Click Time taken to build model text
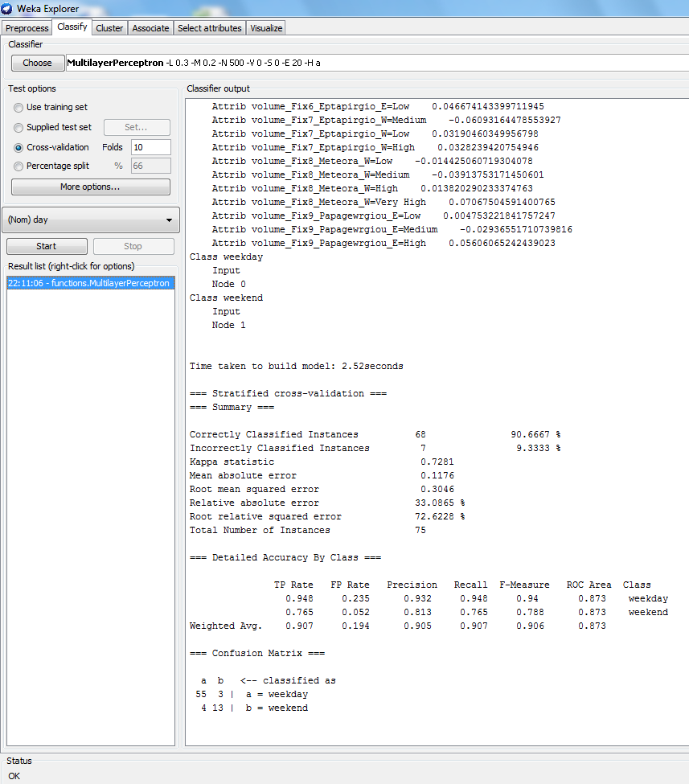689x784 pixels. click(x=296, y=366)
